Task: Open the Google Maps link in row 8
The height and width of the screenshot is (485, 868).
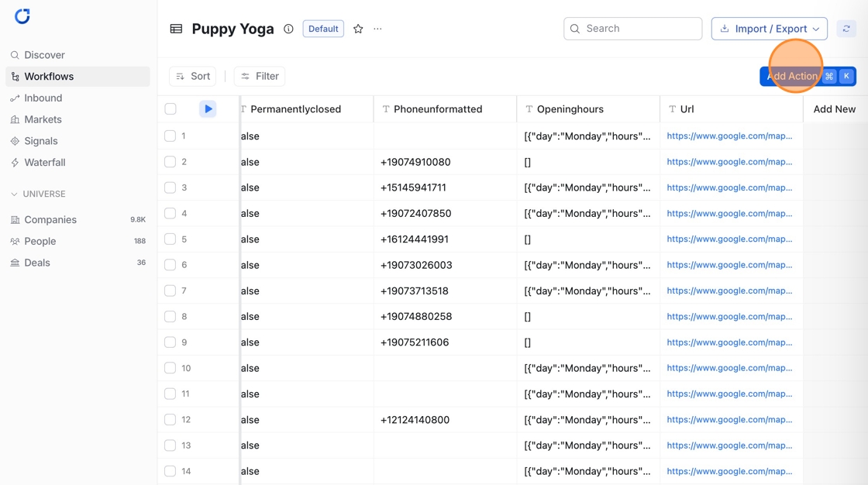Action: point(729,316)
